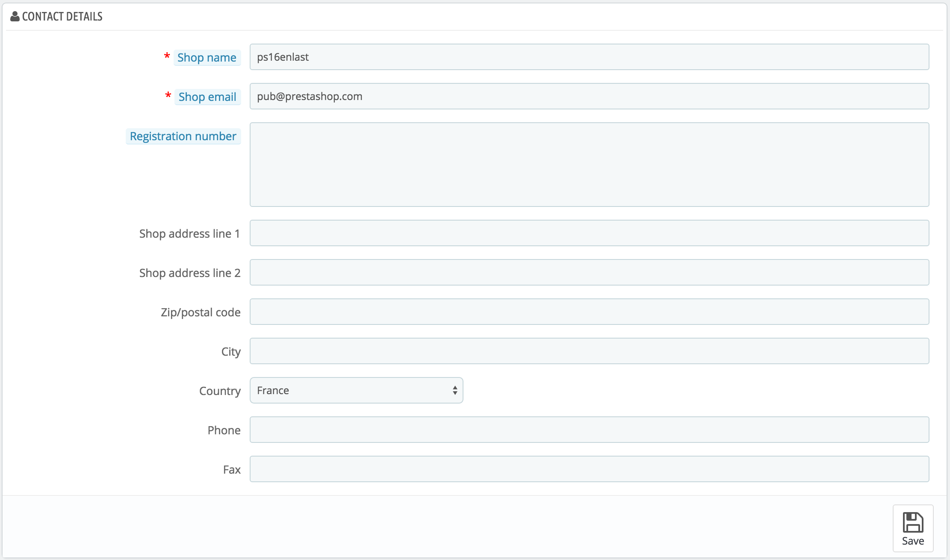Click the Registration number tooltip label

[x=183, y=136]
